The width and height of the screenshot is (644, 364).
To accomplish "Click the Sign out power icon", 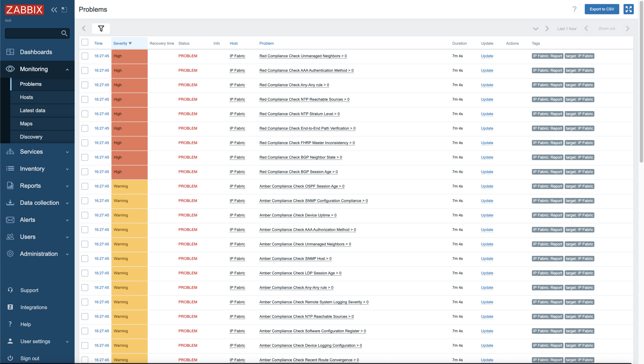I will pyautogui.click(x=10, y=358).
